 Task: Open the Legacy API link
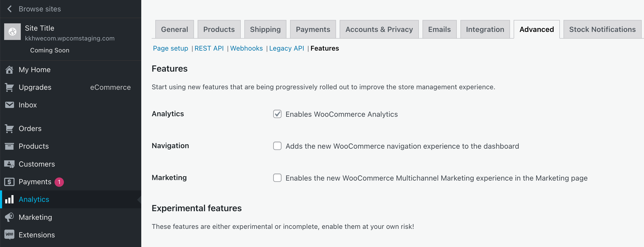tap(287, 48)
